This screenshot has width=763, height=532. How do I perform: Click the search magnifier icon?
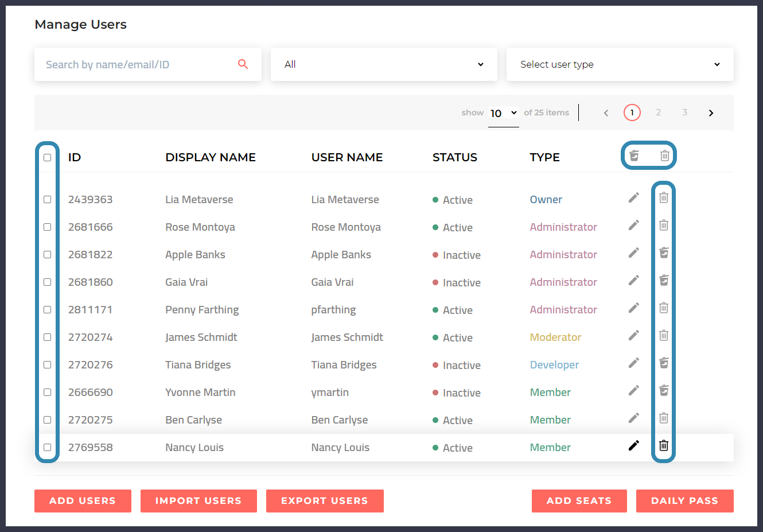243,64
